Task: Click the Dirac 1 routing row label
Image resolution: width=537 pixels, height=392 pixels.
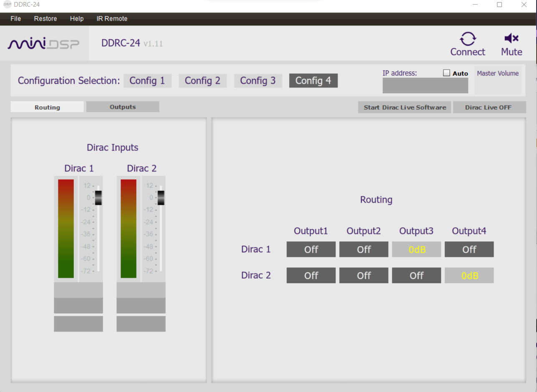Action: 256,249
